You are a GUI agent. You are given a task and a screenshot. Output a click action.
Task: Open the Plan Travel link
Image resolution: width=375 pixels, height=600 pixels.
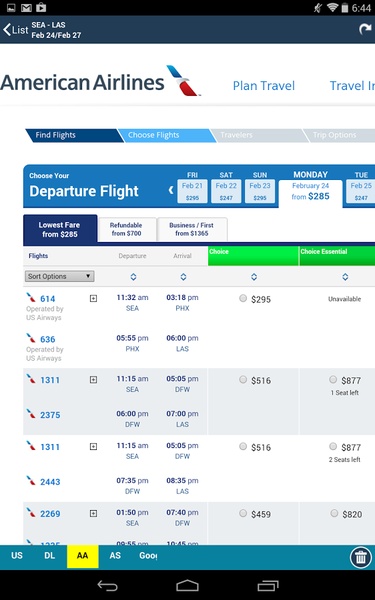[x=264, y=86]
